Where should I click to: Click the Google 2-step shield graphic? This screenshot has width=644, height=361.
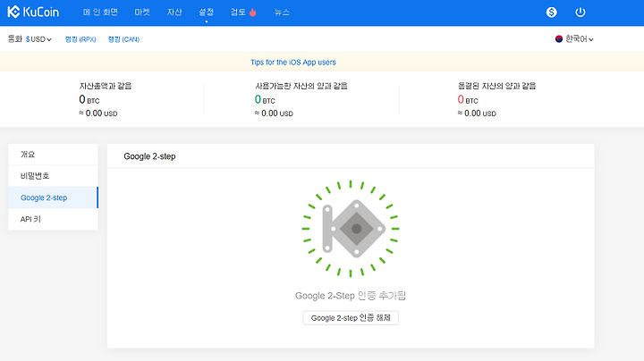(351, 229)
